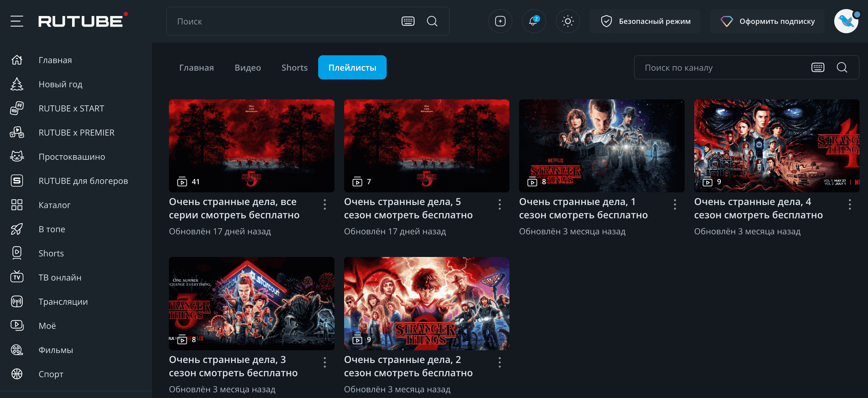Open TV онлайн from sidebar
868x398 pixels.
[x=60, y=277]
